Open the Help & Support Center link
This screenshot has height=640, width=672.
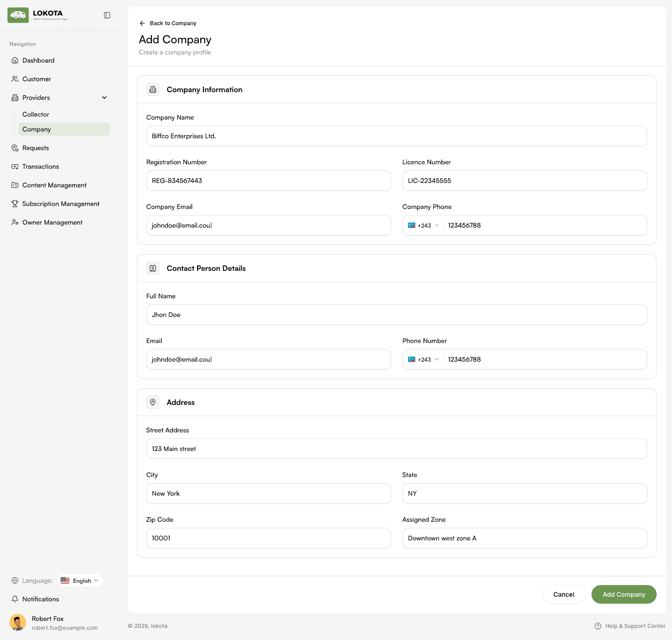click(630, 626)
